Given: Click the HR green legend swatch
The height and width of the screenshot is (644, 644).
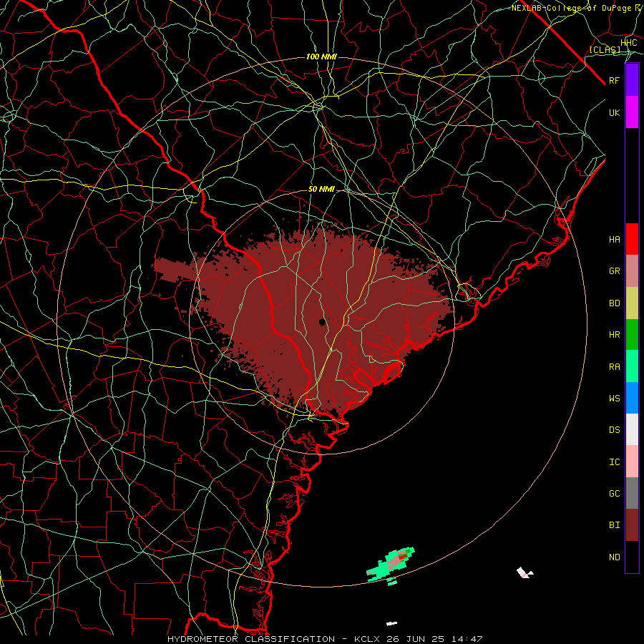Looking at the screenshot, I should pyautogui.click(x=632, y=335).
